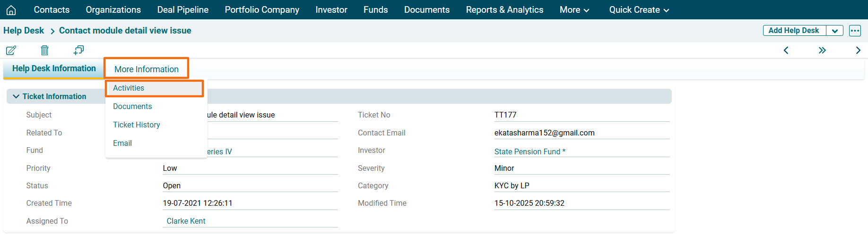Collapse the Ticket Information section

click(16, 96)
